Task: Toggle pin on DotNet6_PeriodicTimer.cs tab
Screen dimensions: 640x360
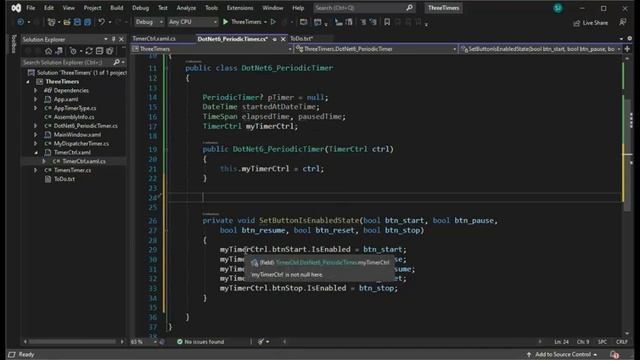Action: click(275, 39)
